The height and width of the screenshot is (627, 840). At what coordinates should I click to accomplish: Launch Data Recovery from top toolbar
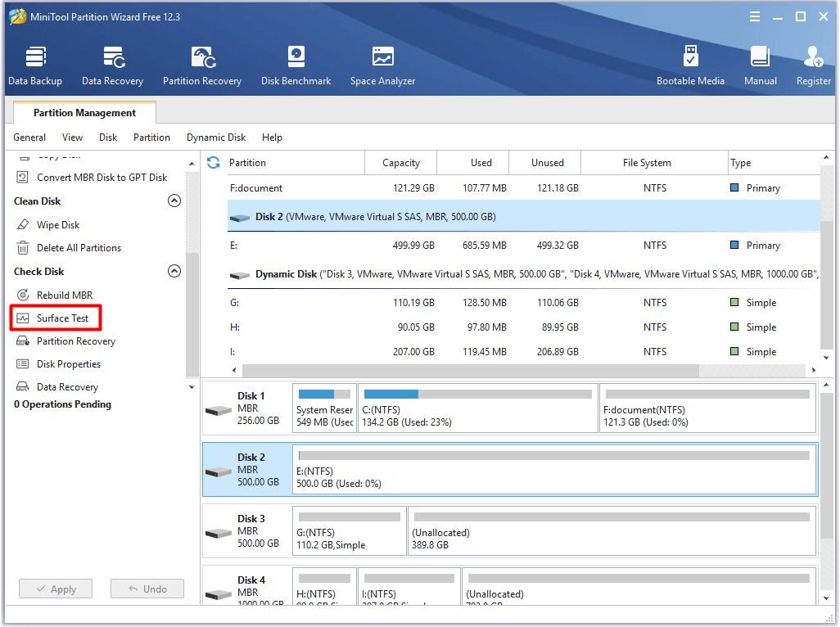(113, 56)
